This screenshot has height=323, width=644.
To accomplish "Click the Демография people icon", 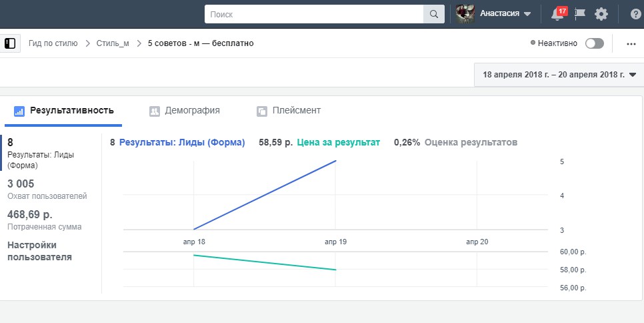I will pyautogui.click(x=155, y=111).
